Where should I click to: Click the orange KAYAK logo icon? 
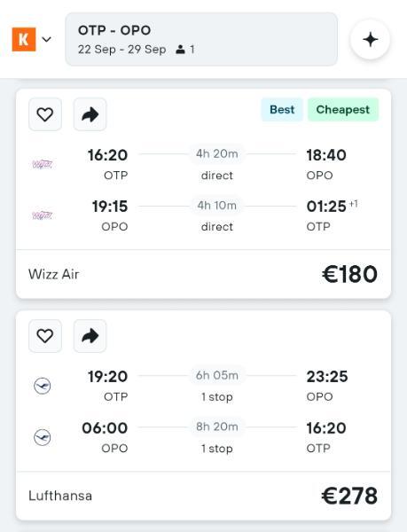[24, 39]
